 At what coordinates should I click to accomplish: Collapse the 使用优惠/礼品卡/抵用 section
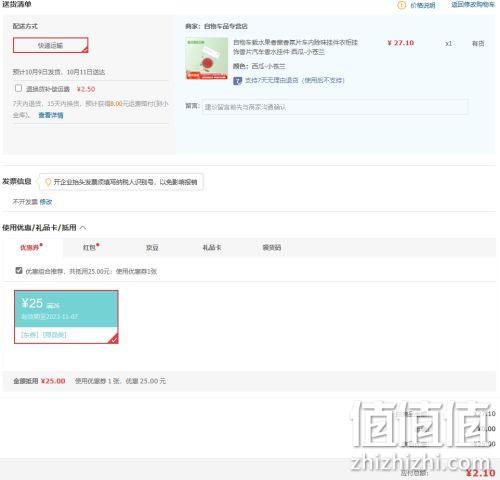[x=83, y=228]
